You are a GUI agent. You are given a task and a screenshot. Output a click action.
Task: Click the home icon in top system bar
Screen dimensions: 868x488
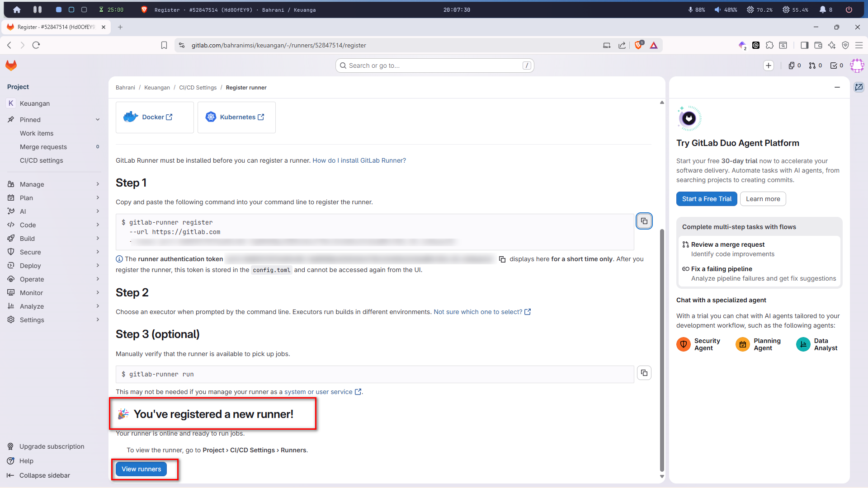pos(17,9)
